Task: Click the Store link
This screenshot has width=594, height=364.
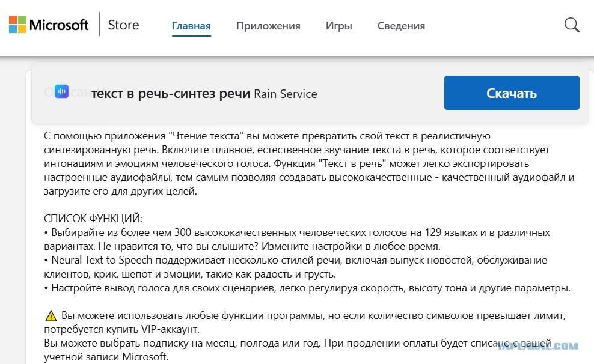Action: 123,25
